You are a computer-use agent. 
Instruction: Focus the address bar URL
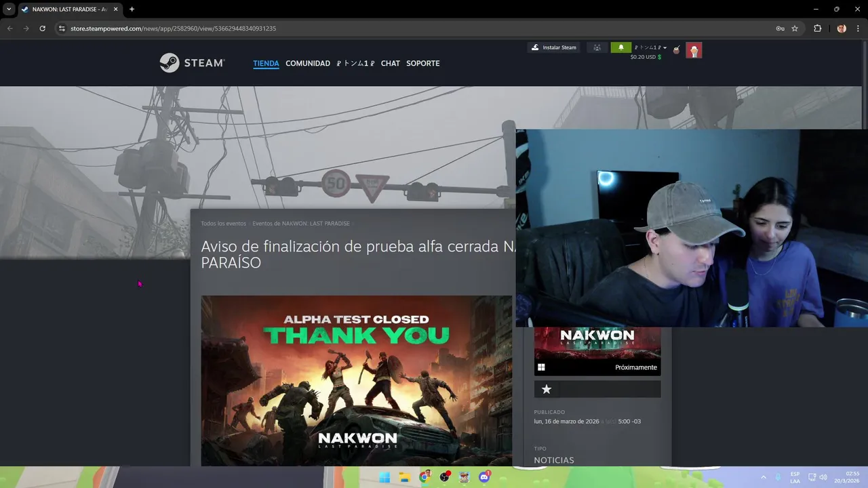tap(173, 28)
